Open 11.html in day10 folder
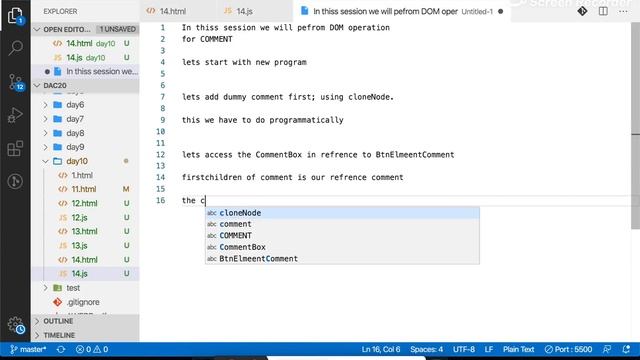Viewport: 640px width, 360px height. 85,189
